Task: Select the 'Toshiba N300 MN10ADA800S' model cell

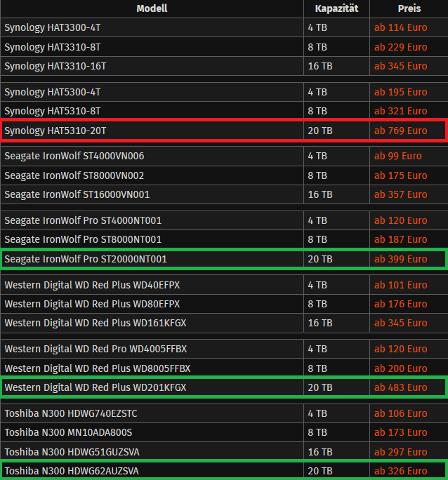Action: tap(152, 432)
